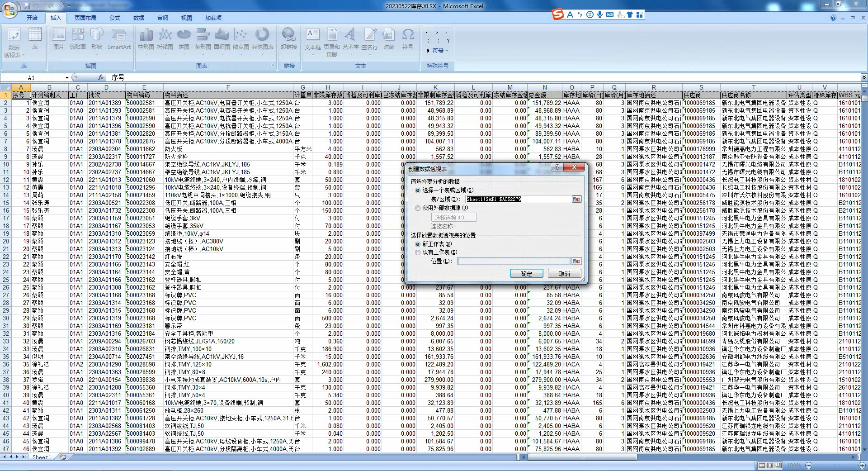The width and height of the screenshot is (868, 471).
Task: Select 新工作表 radio button
Action: point(418,244)
